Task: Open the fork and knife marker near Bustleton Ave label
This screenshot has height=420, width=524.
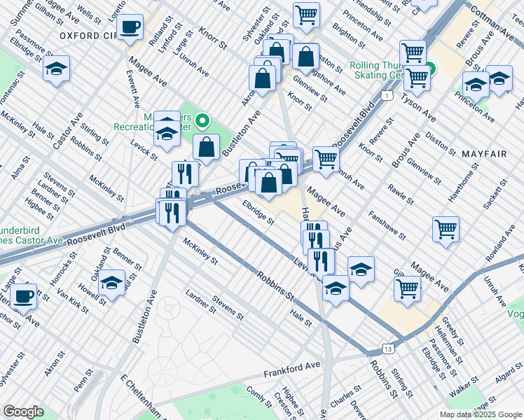Action: (x=185, y=174)
